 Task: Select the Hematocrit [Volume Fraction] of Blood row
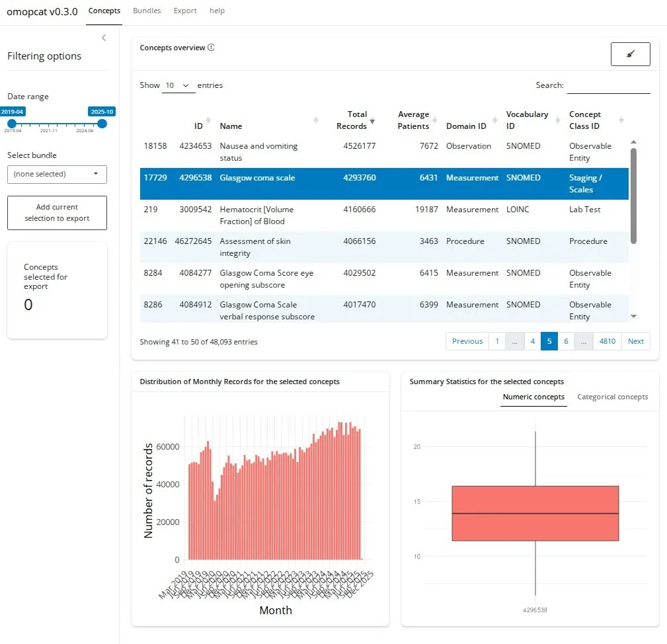click(x=384, y=216)
